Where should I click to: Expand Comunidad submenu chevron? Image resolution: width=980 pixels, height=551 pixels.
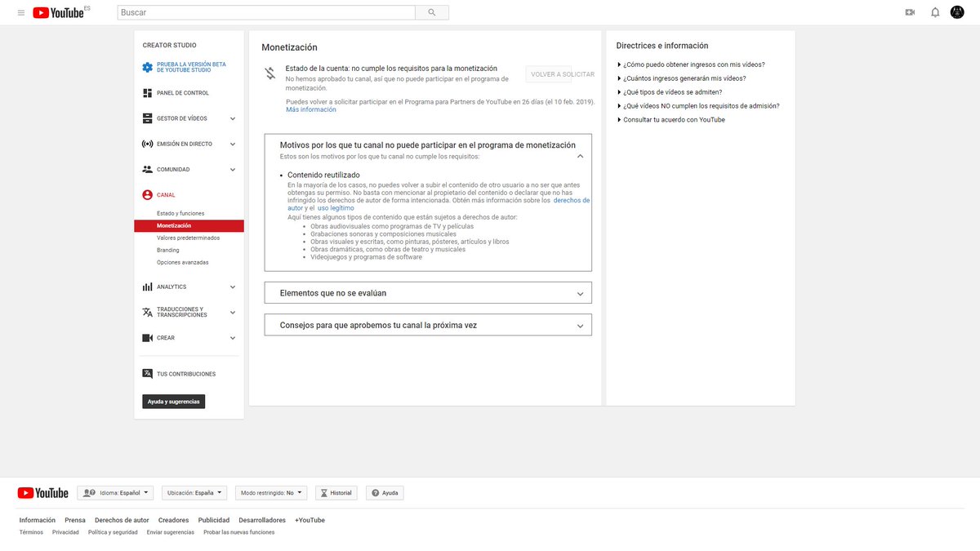point(233,170)
